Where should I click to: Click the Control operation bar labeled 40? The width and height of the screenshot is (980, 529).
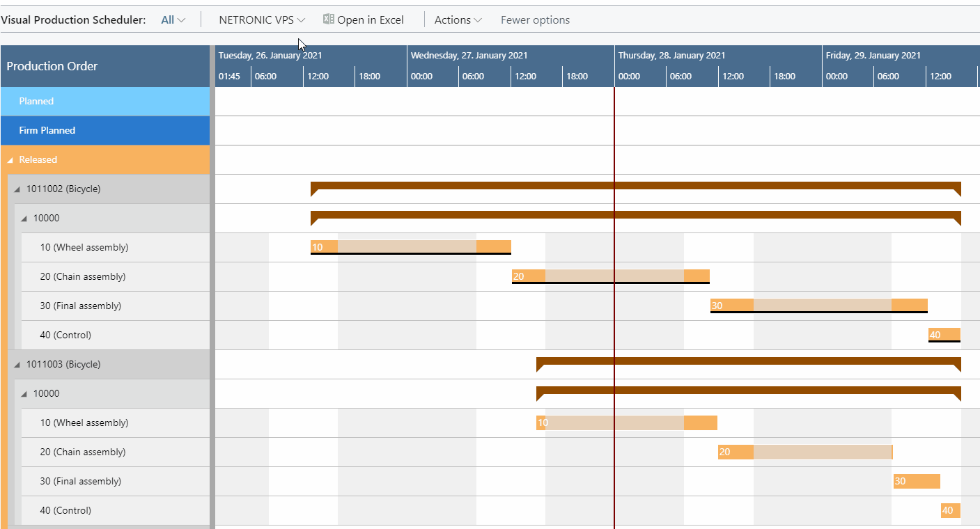click(x=944, y=335)
